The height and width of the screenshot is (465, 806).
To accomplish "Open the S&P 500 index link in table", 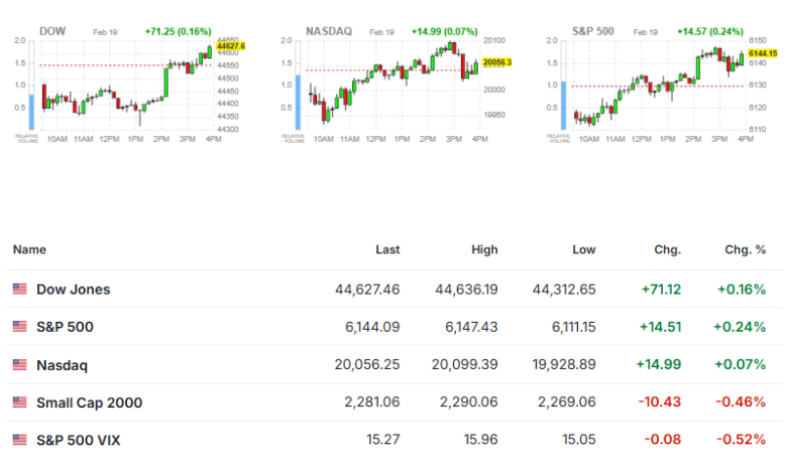I will click(x=65, y=327).
